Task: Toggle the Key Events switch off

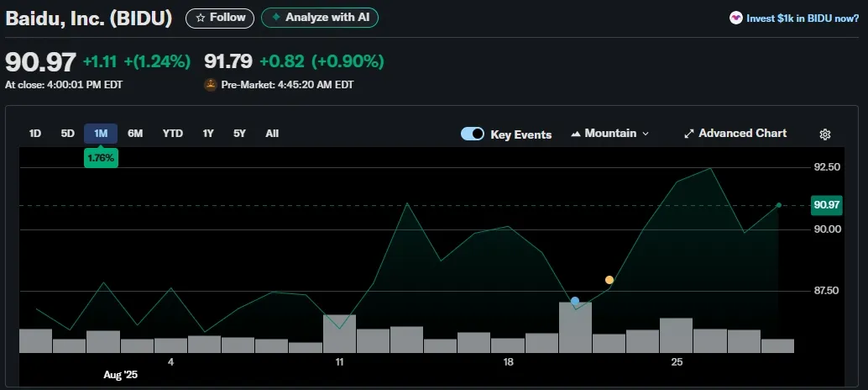Action: [x=473, y=134]
